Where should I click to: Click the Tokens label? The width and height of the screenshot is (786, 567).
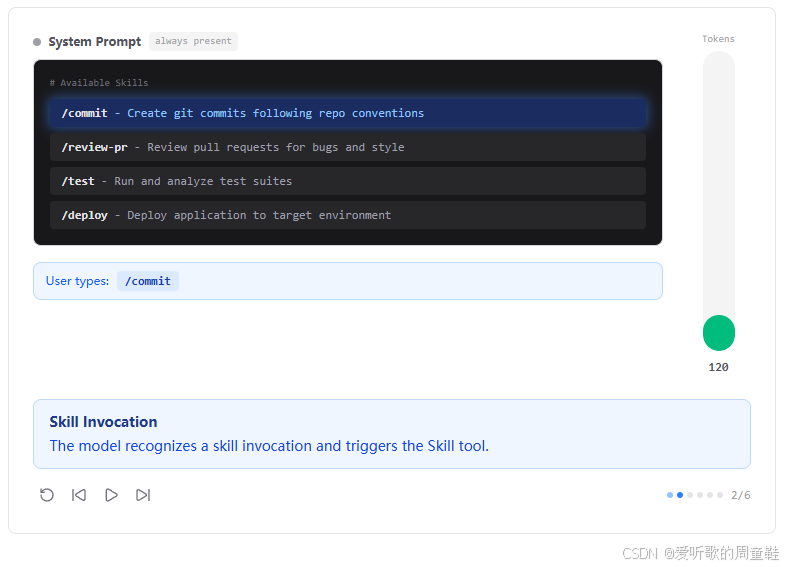pyautogui.click(x=718, y=39)
